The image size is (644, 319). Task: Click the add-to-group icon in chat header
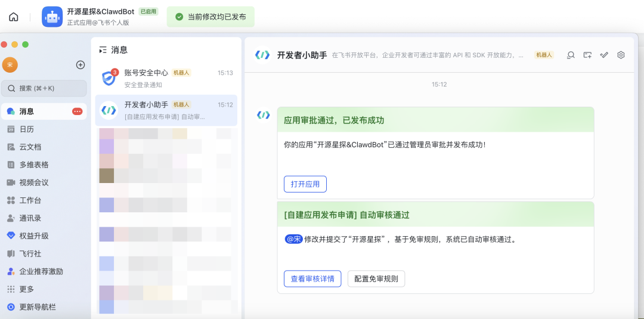(587, 55)
